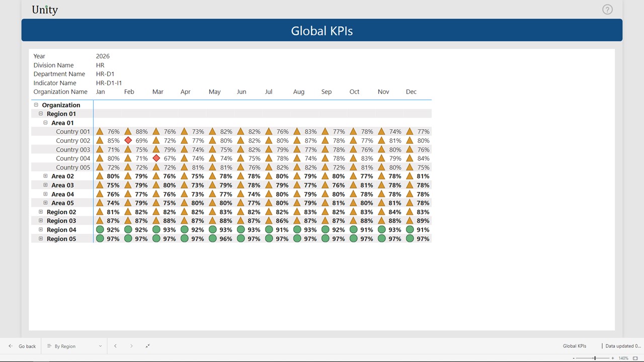Click the exit full screen arrows icon
Screen dimensions: 644x362
coord(147,346)
